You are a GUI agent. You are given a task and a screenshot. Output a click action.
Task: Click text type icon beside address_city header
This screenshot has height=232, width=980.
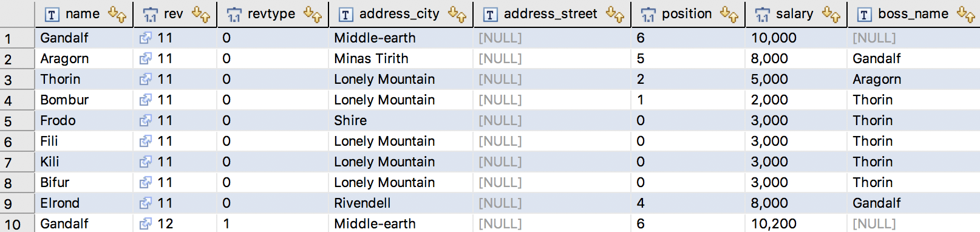pyautogui.click(x=345, y=15)
